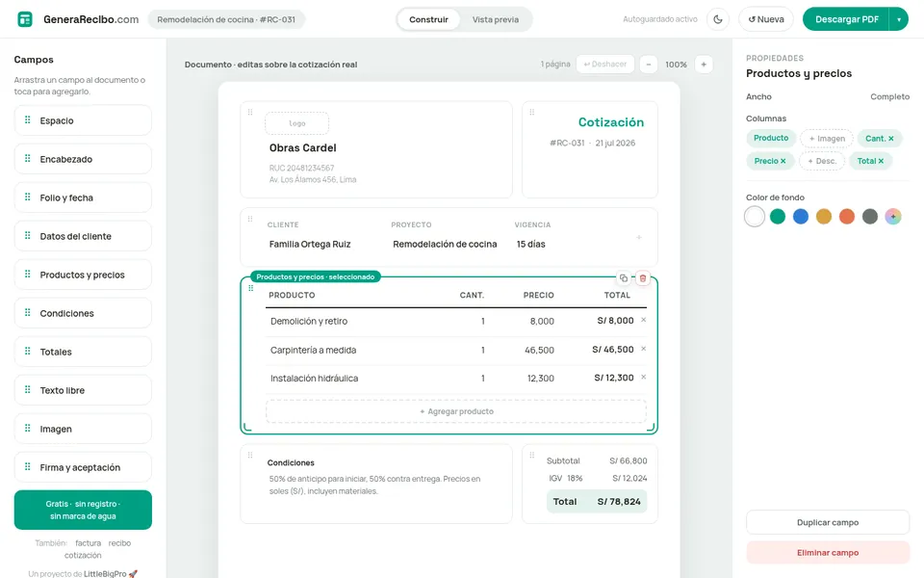This screenshot has height=578, width=924.
Task: Add a column to the client block
Action: (639, 237)
